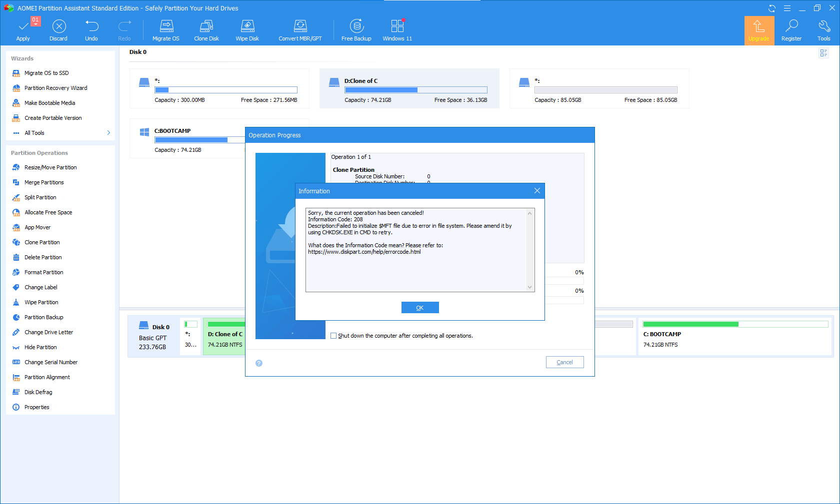Image resolution: width=840 pixels, height=504 pixels.
Task: Click Delete Partition trash icon
Action: [x=16, y=257]
